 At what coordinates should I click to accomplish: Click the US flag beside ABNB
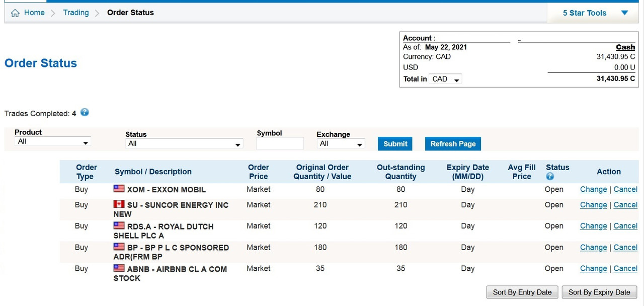click(119, 268)
